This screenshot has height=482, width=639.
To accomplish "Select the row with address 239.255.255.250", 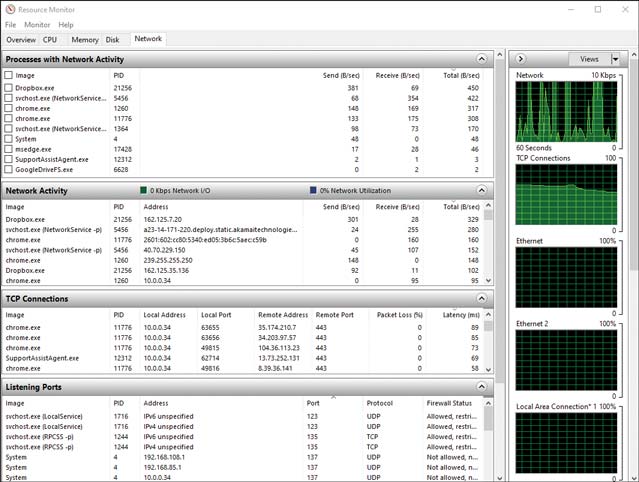I will click(x=242, y=260).
